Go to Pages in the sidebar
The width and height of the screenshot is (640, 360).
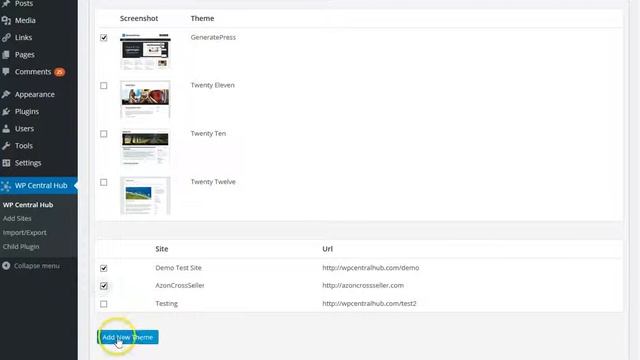pyautogui.click(x=24, y=55)
